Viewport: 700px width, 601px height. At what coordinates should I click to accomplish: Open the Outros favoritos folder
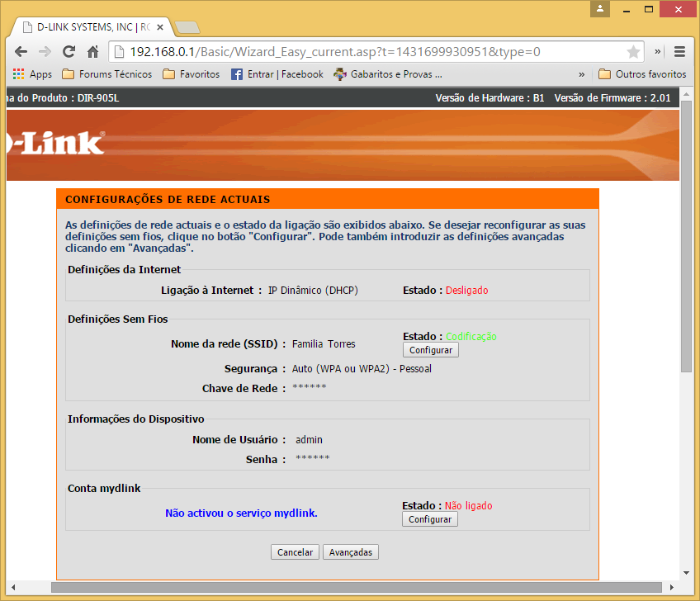point(642,74)
